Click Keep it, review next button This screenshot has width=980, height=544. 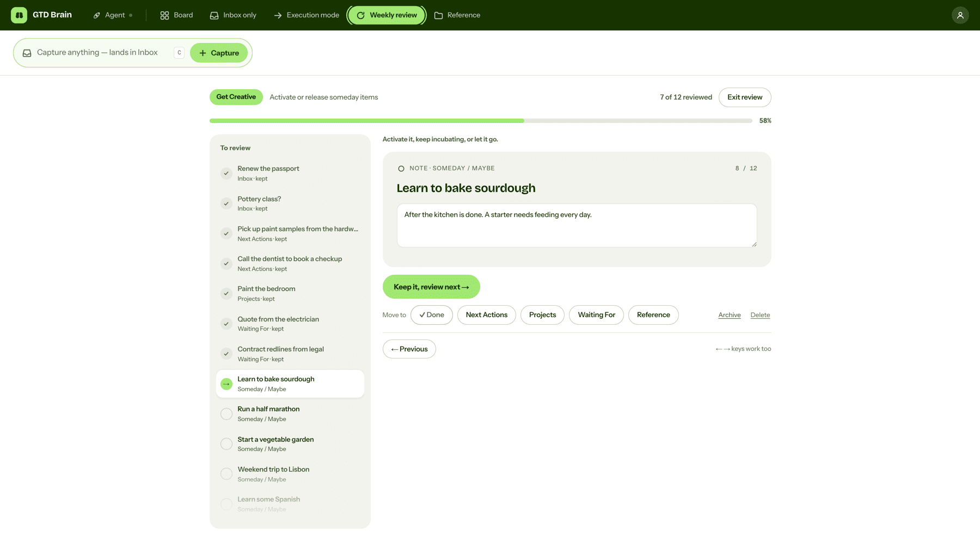(431, 287)
